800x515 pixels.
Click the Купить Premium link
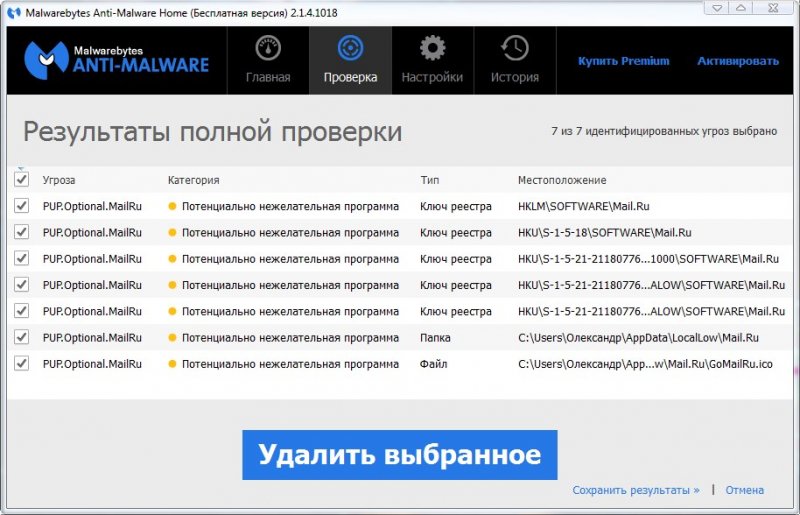tap(623, 61)
